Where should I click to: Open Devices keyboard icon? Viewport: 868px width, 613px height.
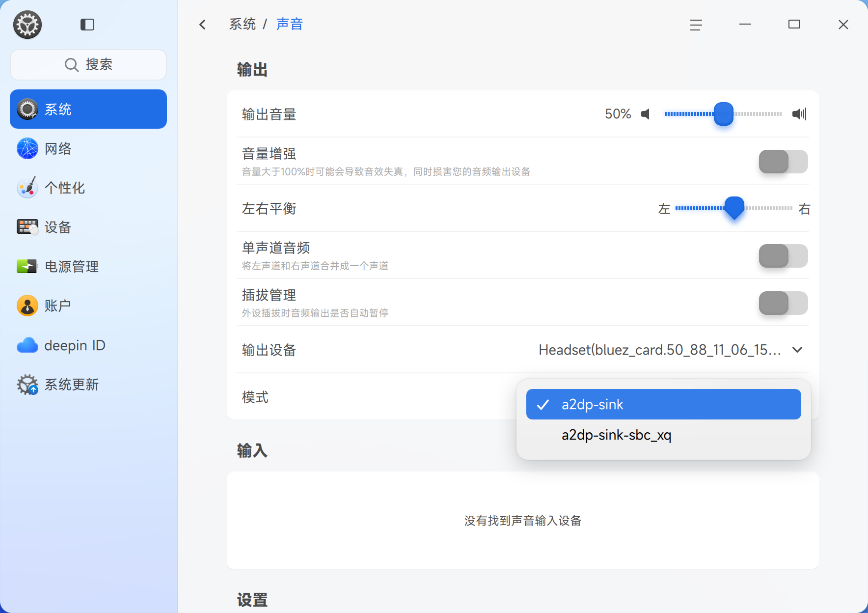pyautogui.click(x=27, y=227)
